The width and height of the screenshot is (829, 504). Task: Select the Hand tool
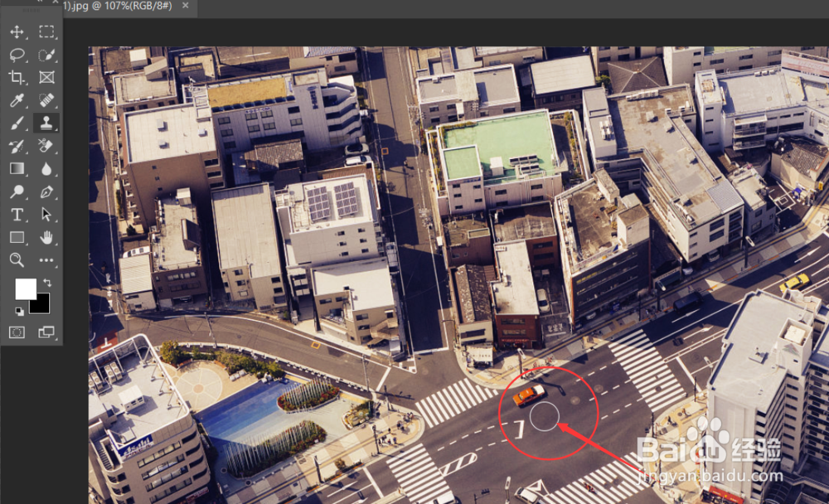pyautogui.click(x=46, y=237)
